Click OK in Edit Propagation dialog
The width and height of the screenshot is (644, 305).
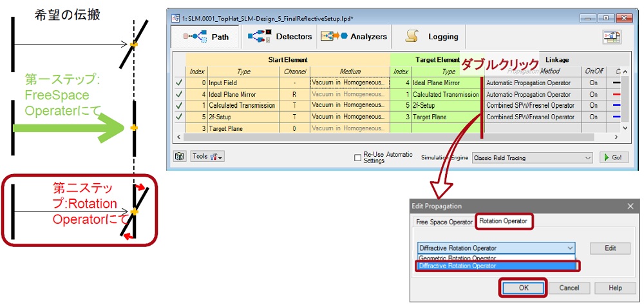[x=523, y=288]
